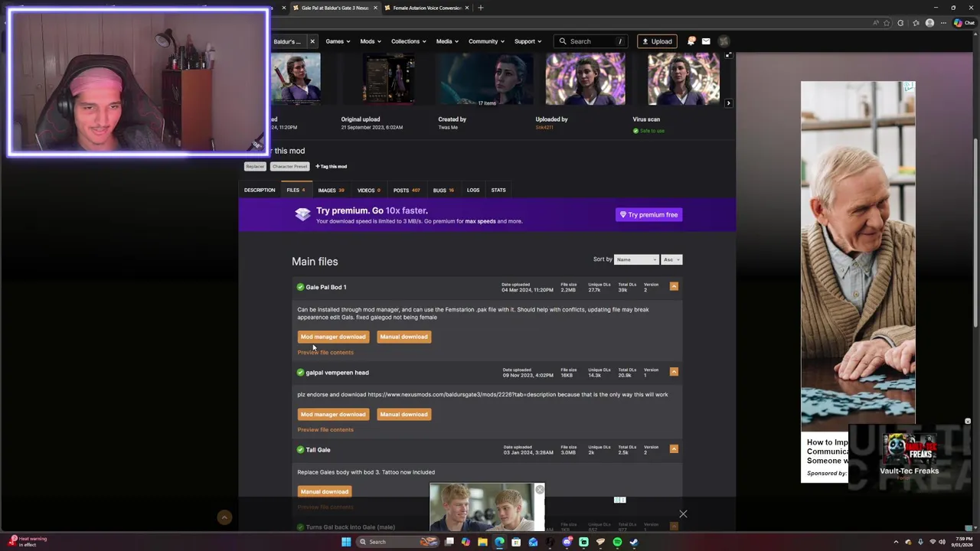Open the dark armor gallery thumbnail
The width and height of the screenshot is (980, 551).
point(389,80)
